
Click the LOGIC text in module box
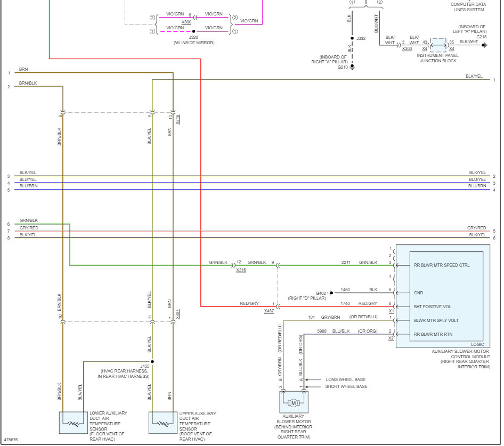(477, 344)
